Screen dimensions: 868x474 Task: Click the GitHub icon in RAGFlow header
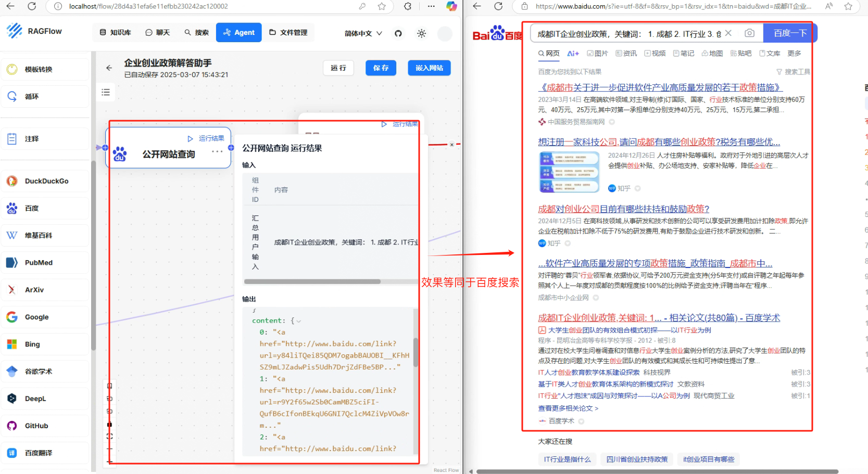point(398,33)
